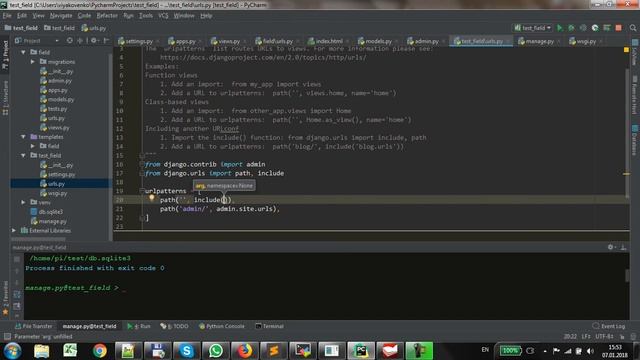The height and width of the screenshot is (360, 640).
Task: Expand the venv folder
Action: [x=23, y=202]
